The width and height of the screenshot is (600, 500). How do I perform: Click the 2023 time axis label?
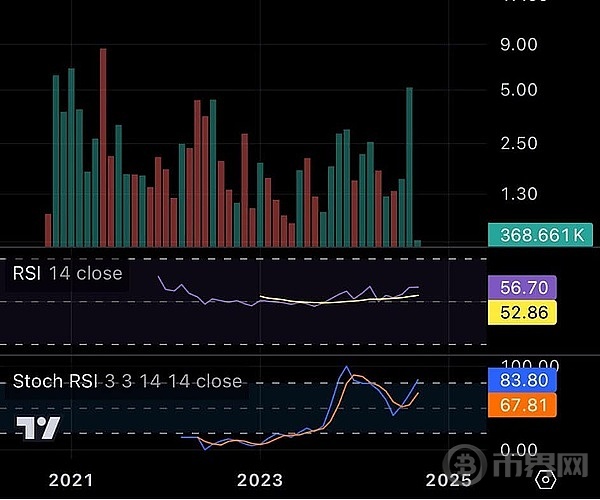tap(260, 480)
